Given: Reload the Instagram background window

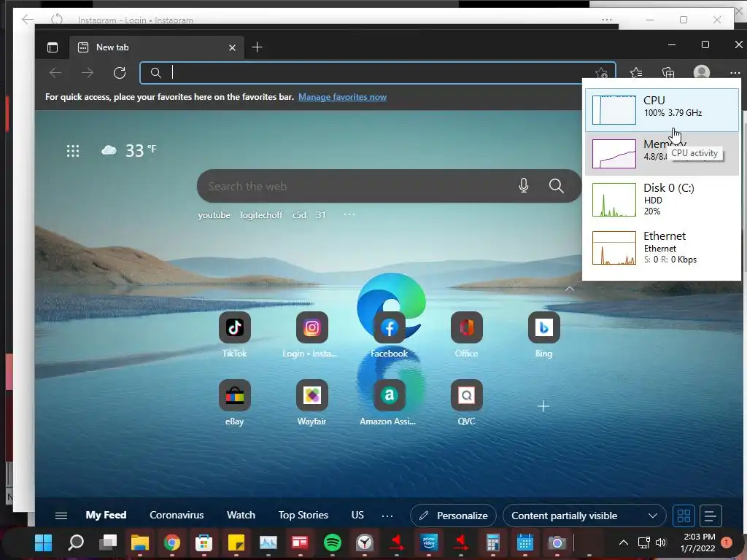Looking at the screenshot, I should 57,19.
